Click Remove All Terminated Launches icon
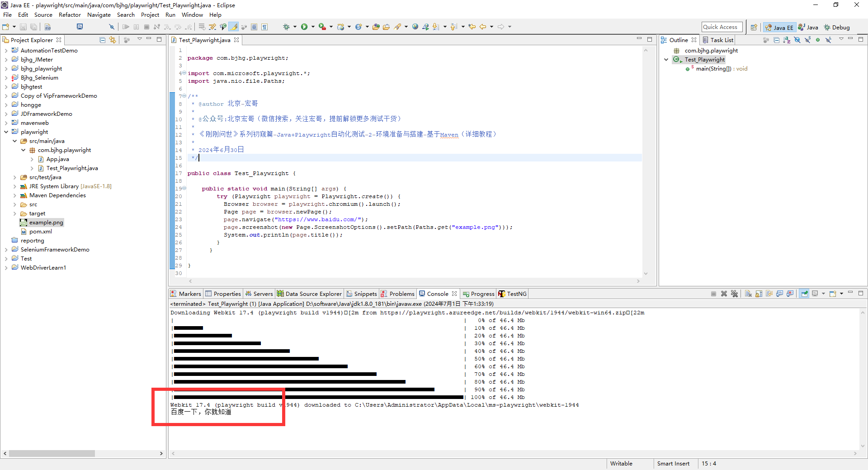Viewport: 868px width, 470px height. [734, 294]
